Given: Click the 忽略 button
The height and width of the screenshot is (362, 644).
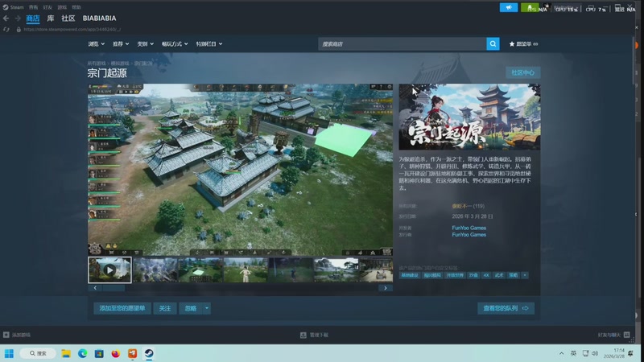Looking at the screenshot, I should point(191,308).
